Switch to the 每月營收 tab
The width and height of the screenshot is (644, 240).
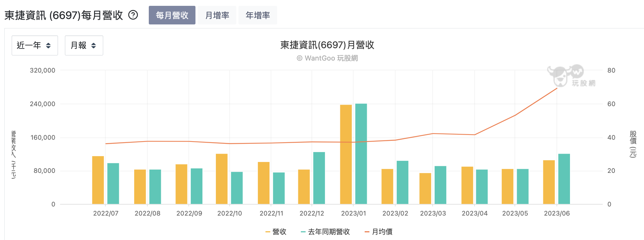tap(172, 15)
